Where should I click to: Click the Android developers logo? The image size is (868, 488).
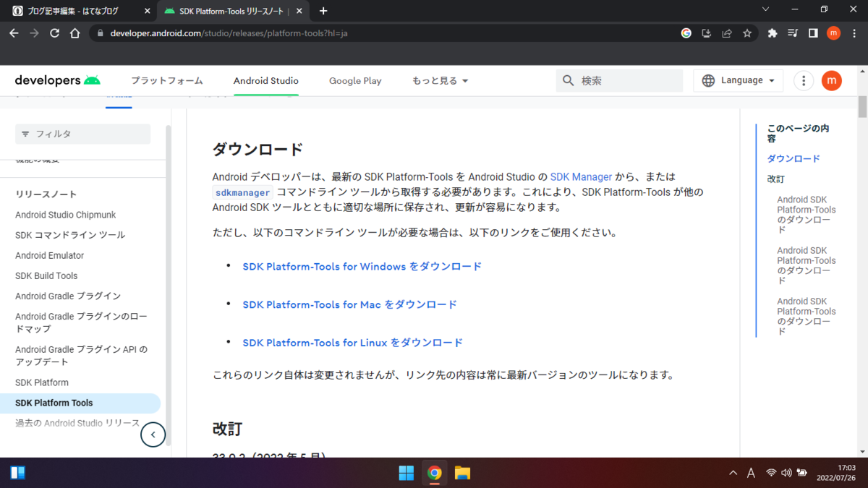tap(58, 80)
